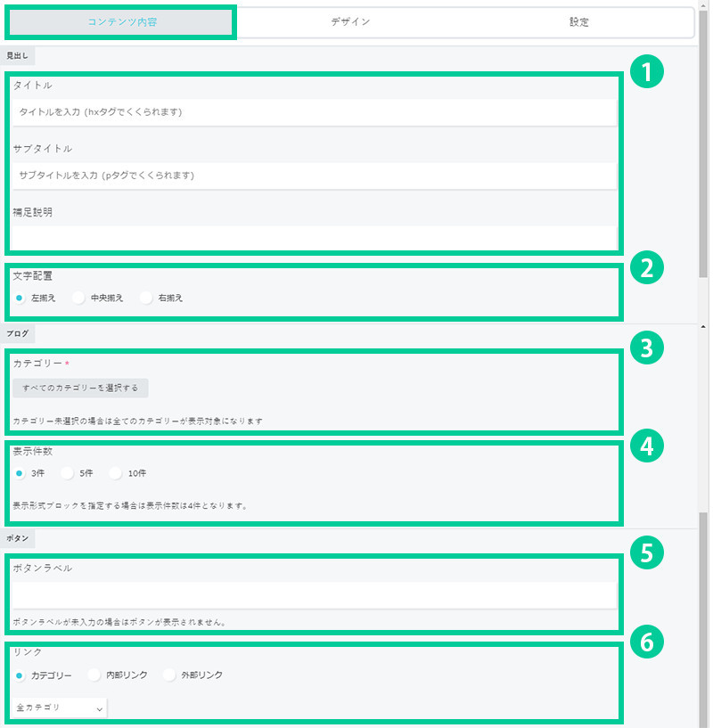Choose 中央揃え text alignment
The height and width of the screenshot is (728, 713).
(x=80, y=298)
